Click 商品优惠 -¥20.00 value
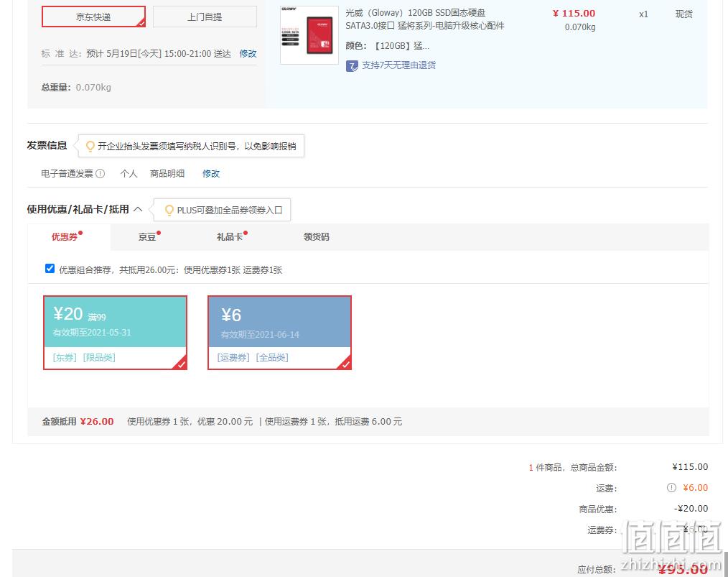The height and width of the screenshot is (577, 728). [x=691, y=509]
